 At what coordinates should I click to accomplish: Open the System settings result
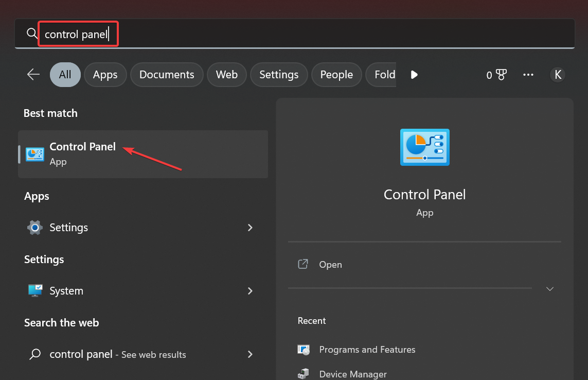pos(143,290)
